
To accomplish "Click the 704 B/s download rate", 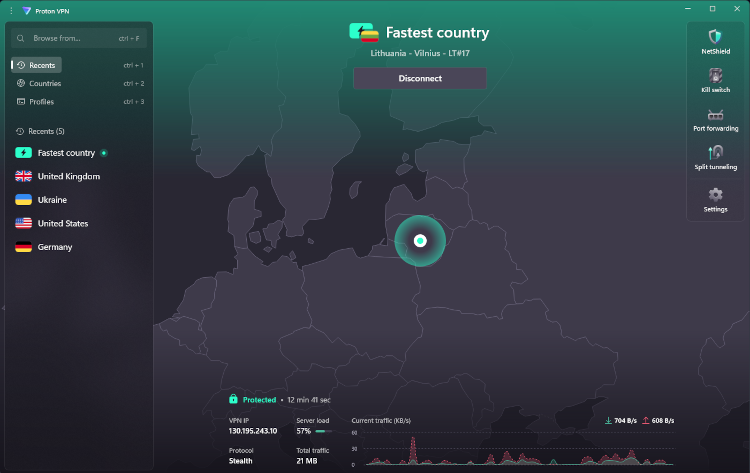I will click(625, 420).
